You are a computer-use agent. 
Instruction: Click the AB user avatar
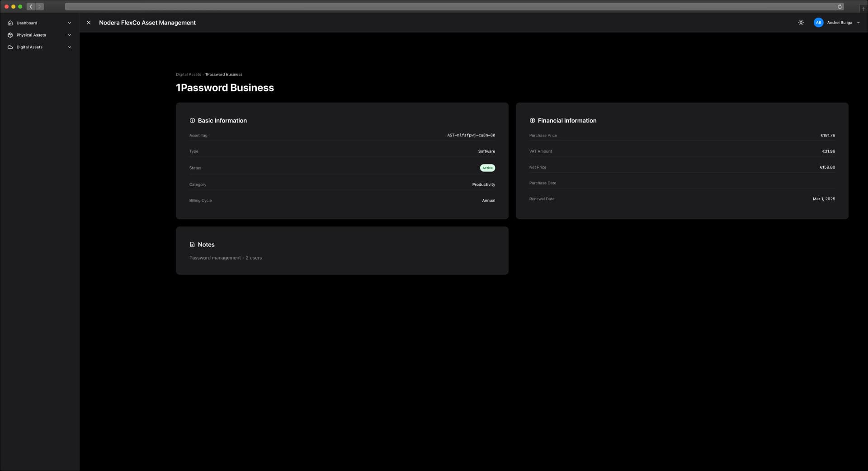click(818, 23)
